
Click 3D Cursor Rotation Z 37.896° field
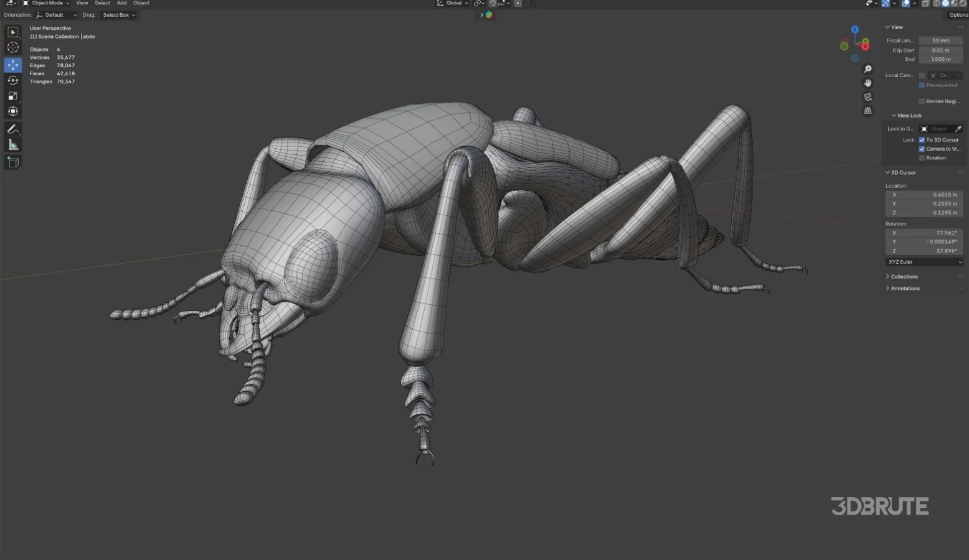tap(924, 251)
